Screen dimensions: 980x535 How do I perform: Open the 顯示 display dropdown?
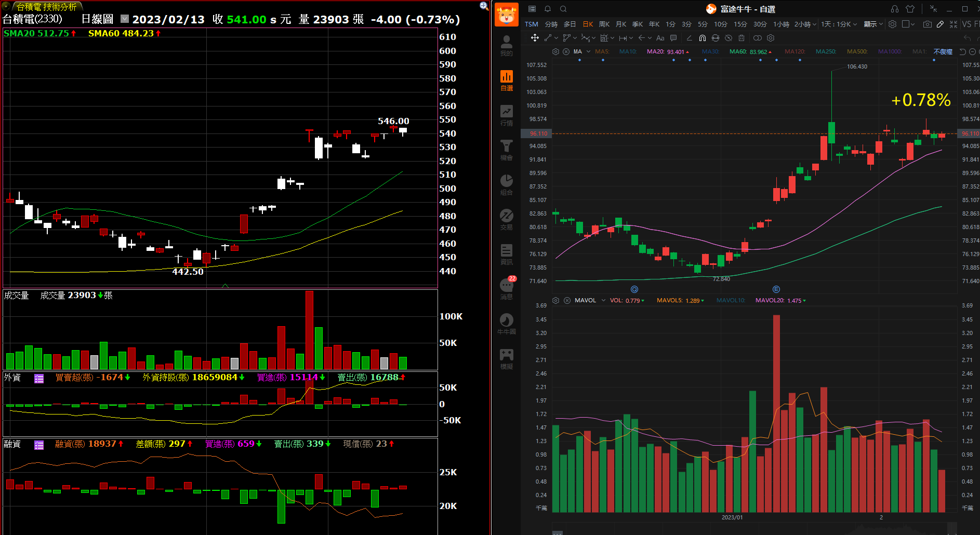coord(873,24)
